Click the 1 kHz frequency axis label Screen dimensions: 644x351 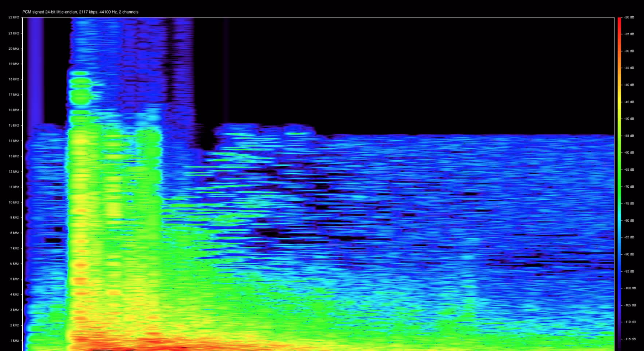(14, 341)
